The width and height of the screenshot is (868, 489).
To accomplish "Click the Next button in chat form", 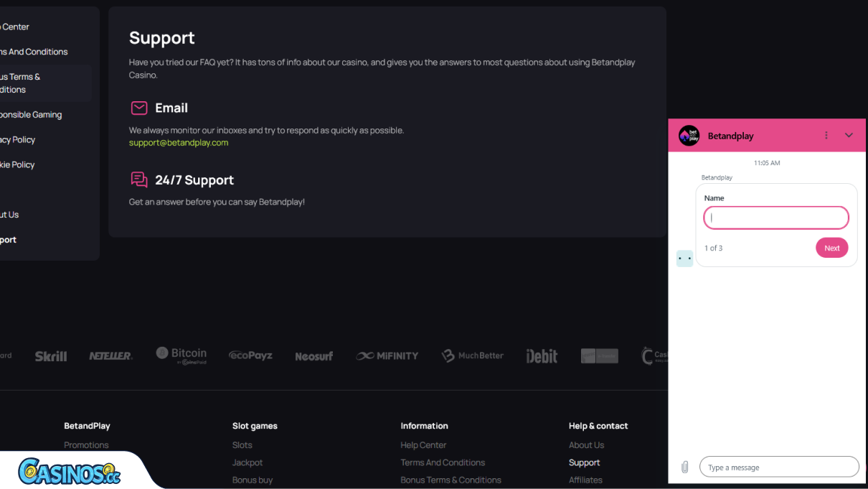I will tap(832, 248).
